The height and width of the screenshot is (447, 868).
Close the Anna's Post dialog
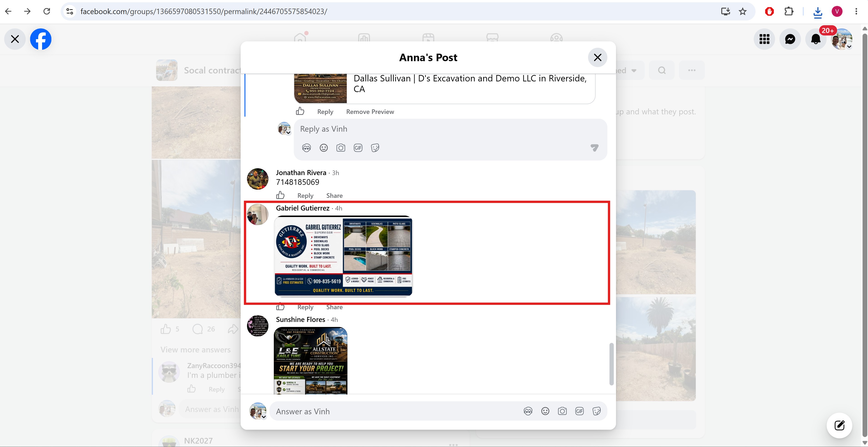(x=597, y=58)
